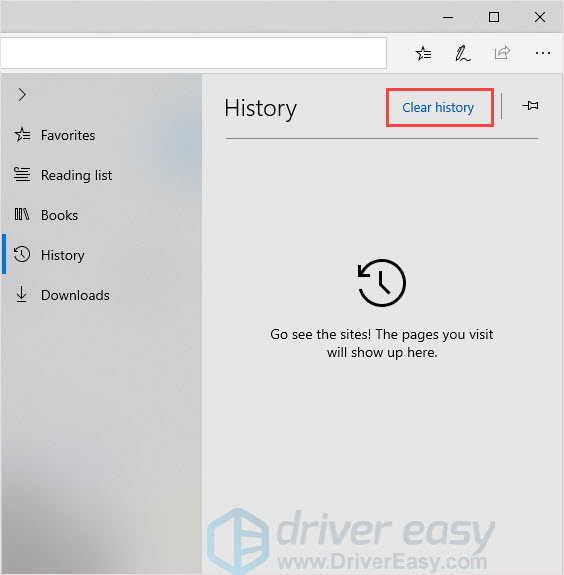This screenshot has width=564, height=575.
Task: Open Settings and more ellipsis menu
Action: (x=542, y=53)
